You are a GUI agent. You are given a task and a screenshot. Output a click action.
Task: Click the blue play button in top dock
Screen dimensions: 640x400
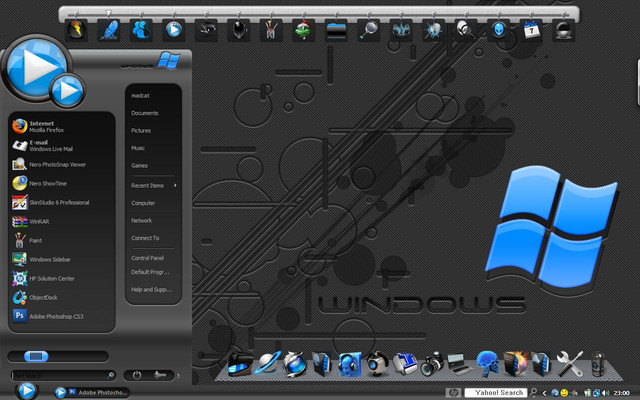pos(174,30)
